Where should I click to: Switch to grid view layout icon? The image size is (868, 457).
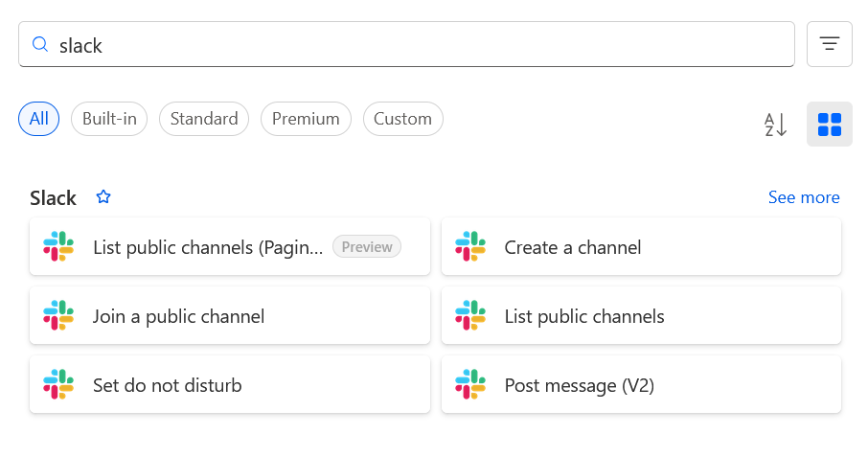pos(829,125)
